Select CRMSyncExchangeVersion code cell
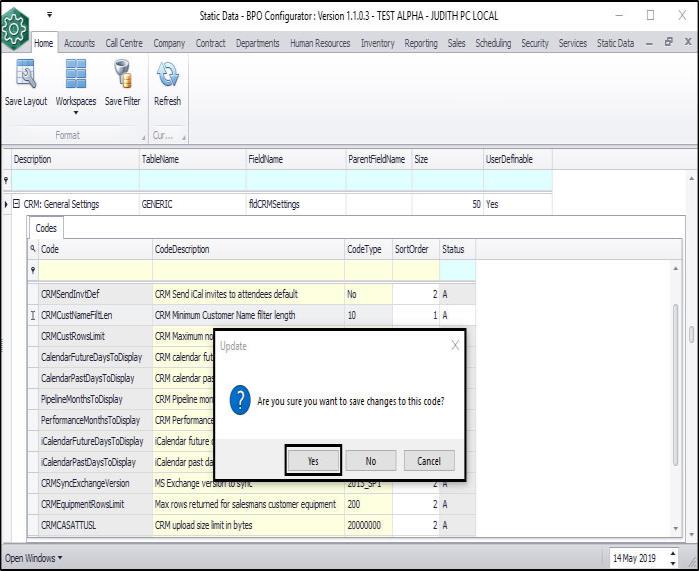 [x=95, y=483]
